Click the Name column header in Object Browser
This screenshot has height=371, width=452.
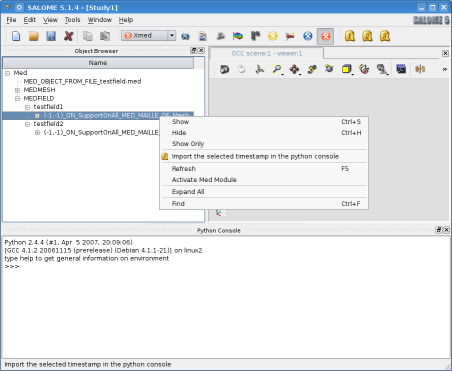[98, 63]
